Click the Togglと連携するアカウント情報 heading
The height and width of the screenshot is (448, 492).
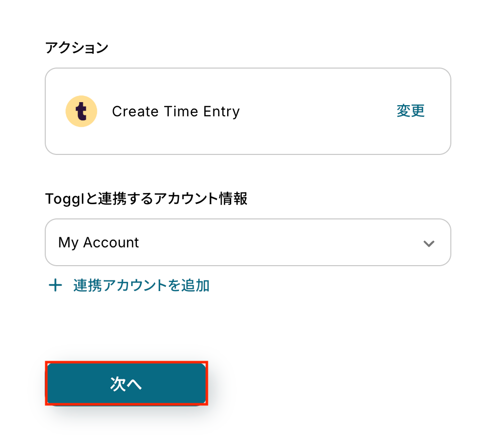point(146,199)
